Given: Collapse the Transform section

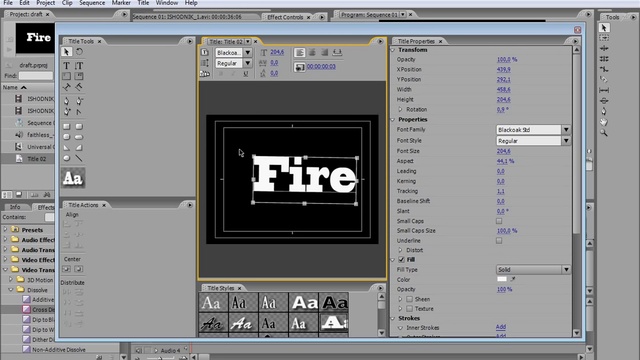Looking at the screenshot, I should pos(393,50).
